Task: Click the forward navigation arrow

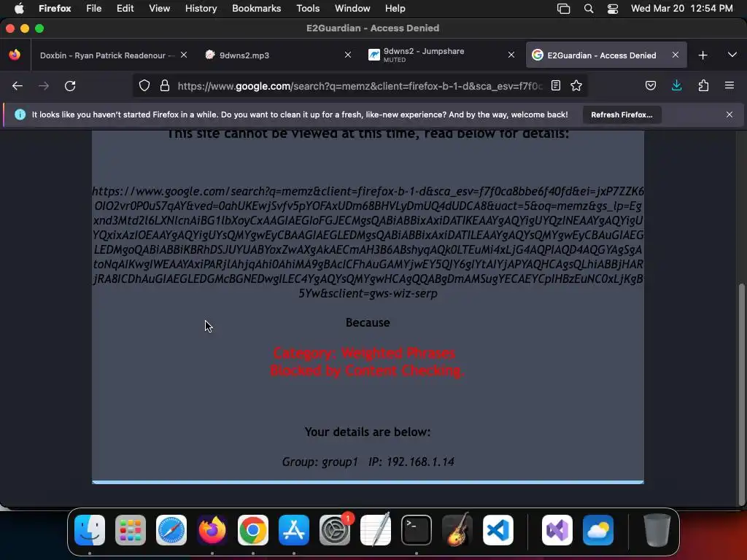Action: 43,86
